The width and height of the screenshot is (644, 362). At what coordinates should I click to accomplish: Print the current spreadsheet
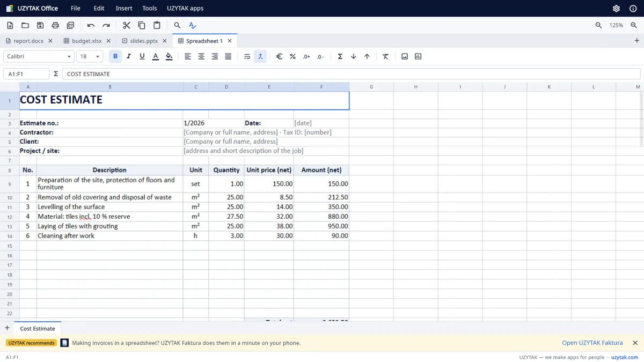click(55, 25)
